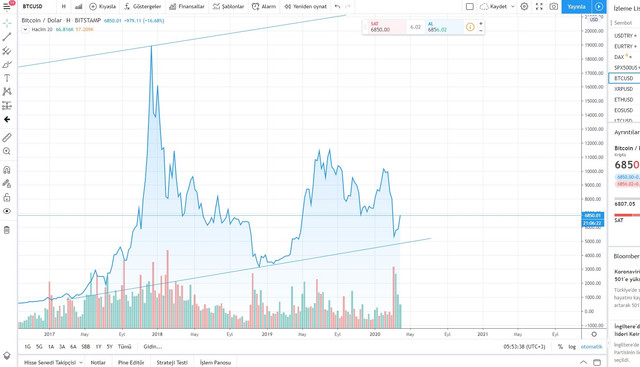The width and height of the screenshot is (640, 367).
Task: Select the 1G time range
Action: coord(27,347)
